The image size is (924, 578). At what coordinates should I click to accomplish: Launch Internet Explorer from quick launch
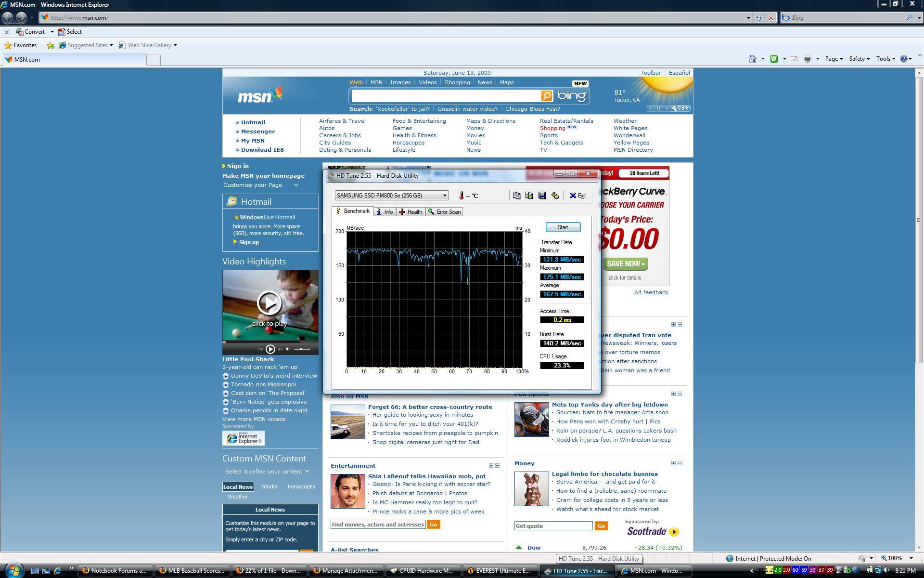click(57, 571)
